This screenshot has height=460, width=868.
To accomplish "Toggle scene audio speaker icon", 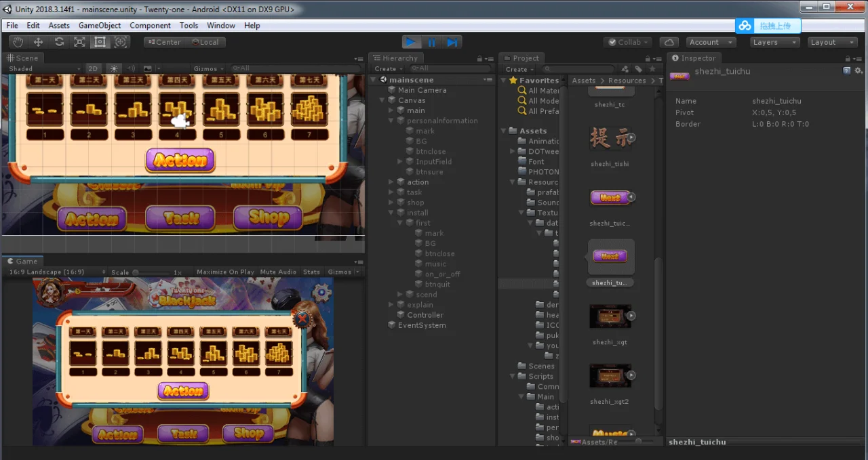I will point(130,68).
